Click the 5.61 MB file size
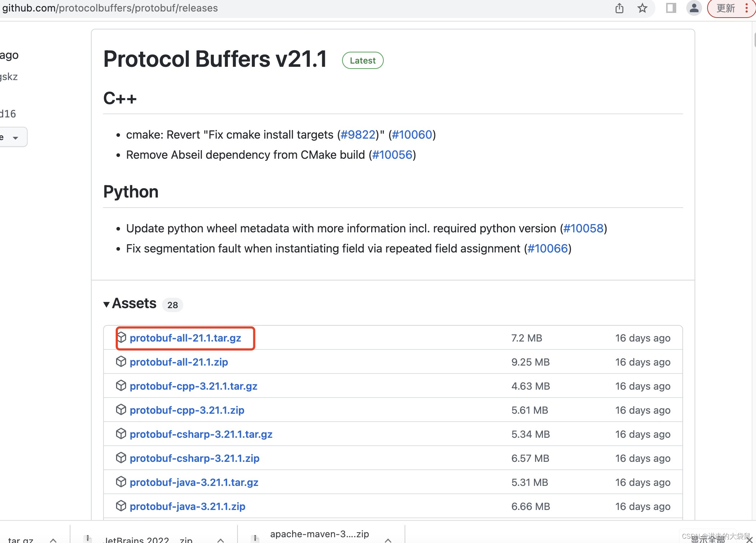756x543 pixels. click(530, 410)
